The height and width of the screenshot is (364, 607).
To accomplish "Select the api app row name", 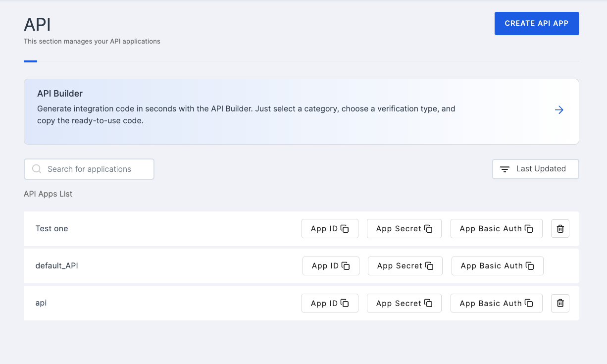I will pyautogui.click(x=41, y=303).
